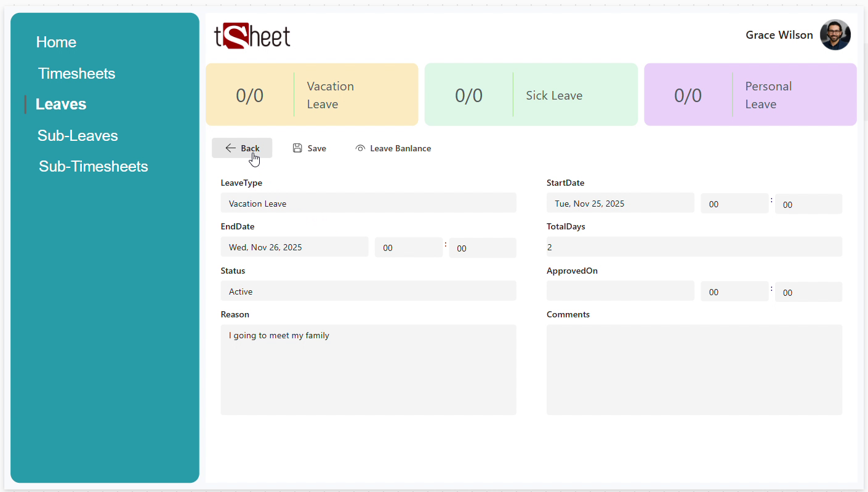This screenshot has height=492, width=868.
Task: Open the StartDate date picker
Action: pos(620,204)
